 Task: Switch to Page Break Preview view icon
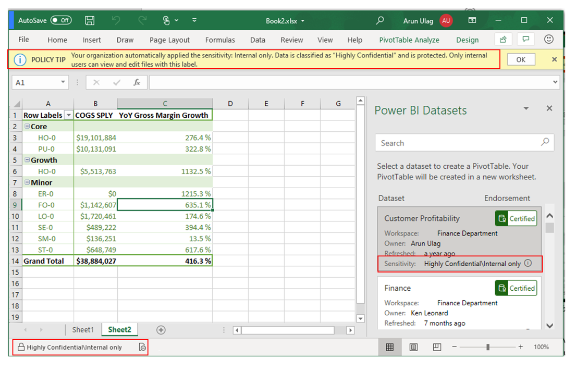pos(437,347)
